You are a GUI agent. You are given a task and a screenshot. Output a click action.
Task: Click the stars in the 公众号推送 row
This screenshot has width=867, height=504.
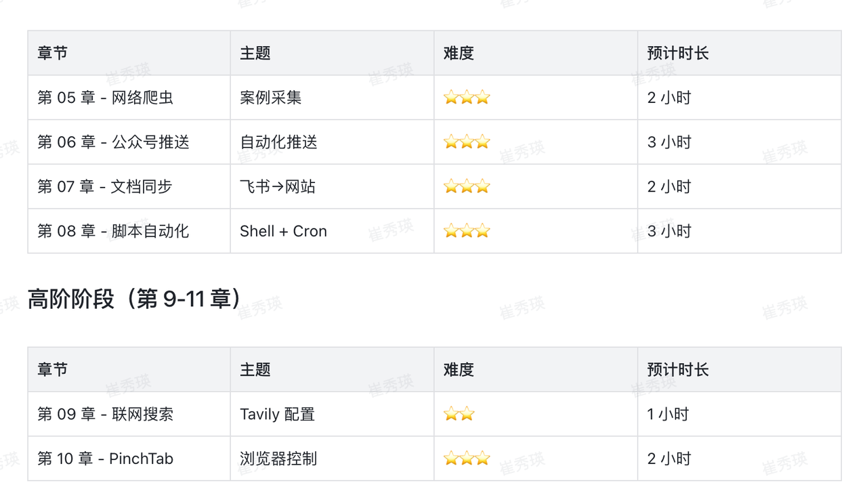(467, 142)
